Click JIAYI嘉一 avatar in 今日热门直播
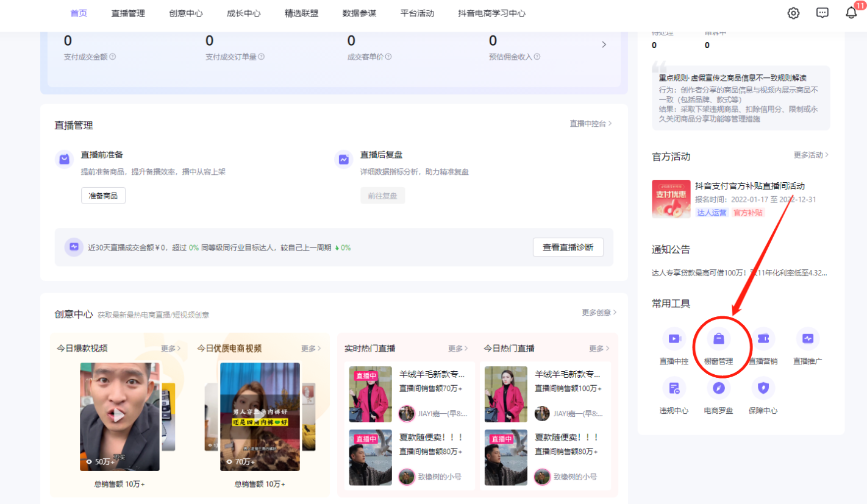867x504 pixels. (x=542, y=414)
